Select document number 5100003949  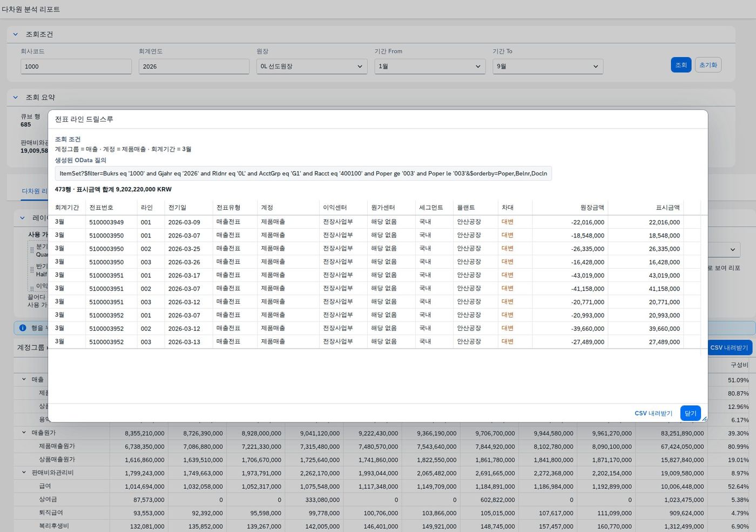[106, 222]
